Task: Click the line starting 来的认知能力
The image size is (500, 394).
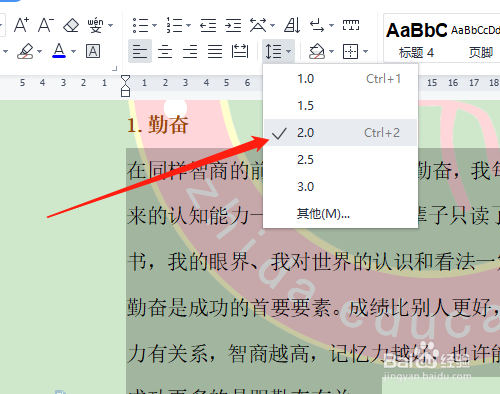Action: coord(195,216)
